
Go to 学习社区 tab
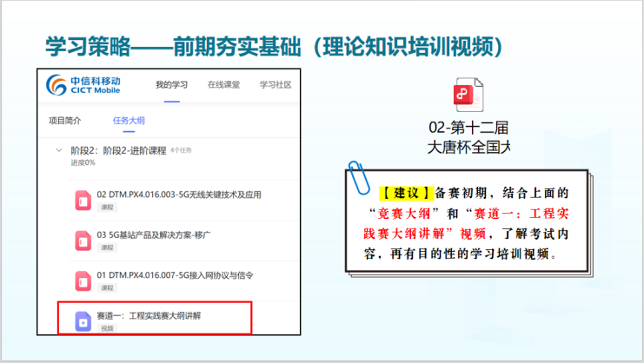click(275, 85)
